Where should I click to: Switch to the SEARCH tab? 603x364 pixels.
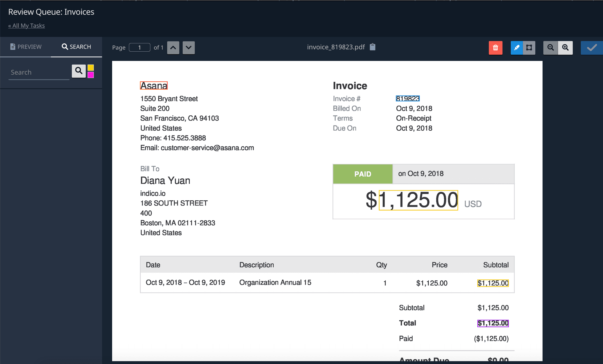pyautogui.click(x=76, y=47)
